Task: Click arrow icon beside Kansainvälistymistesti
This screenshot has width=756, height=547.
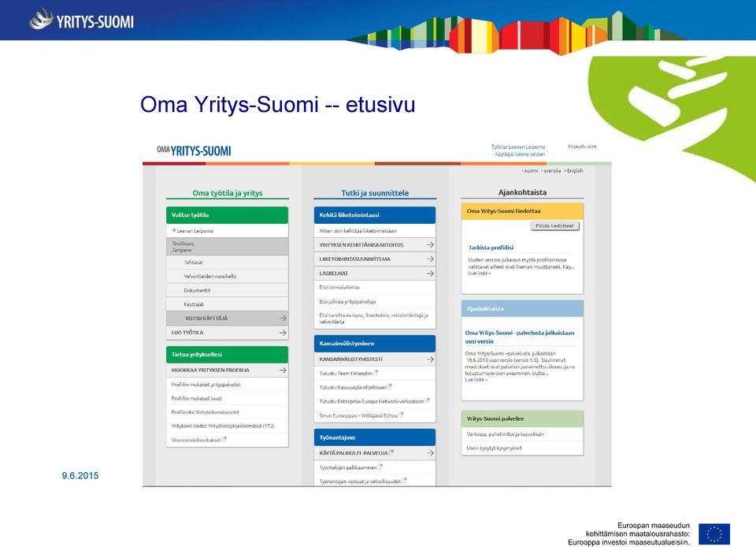Action: tap(430, 359)
